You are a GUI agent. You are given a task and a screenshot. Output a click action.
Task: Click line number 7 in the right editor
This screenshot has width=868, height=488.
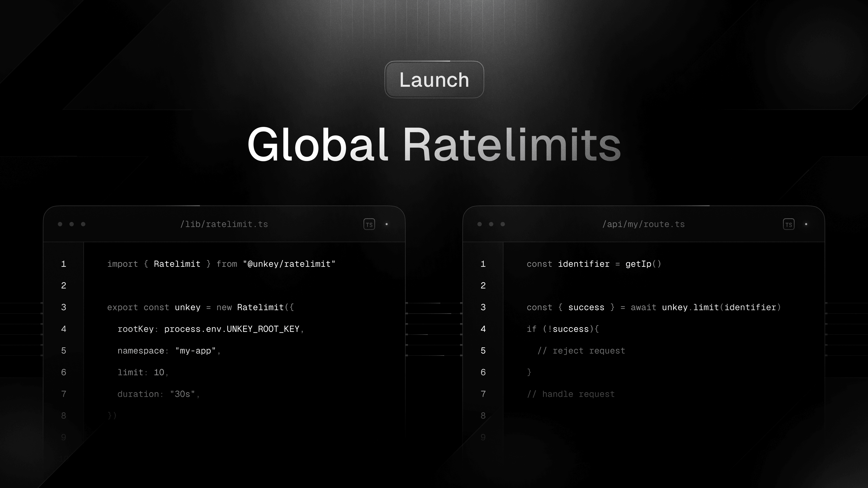pos(483,394)
